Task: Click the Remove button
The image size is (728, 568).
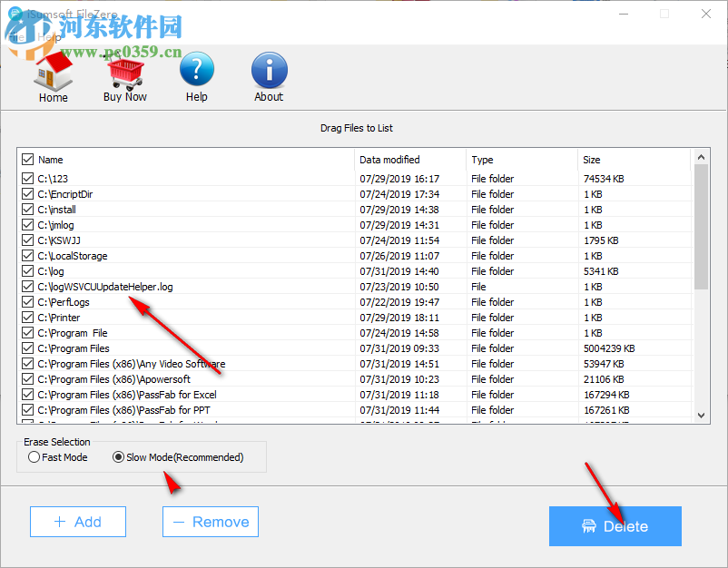Action: 210,522
